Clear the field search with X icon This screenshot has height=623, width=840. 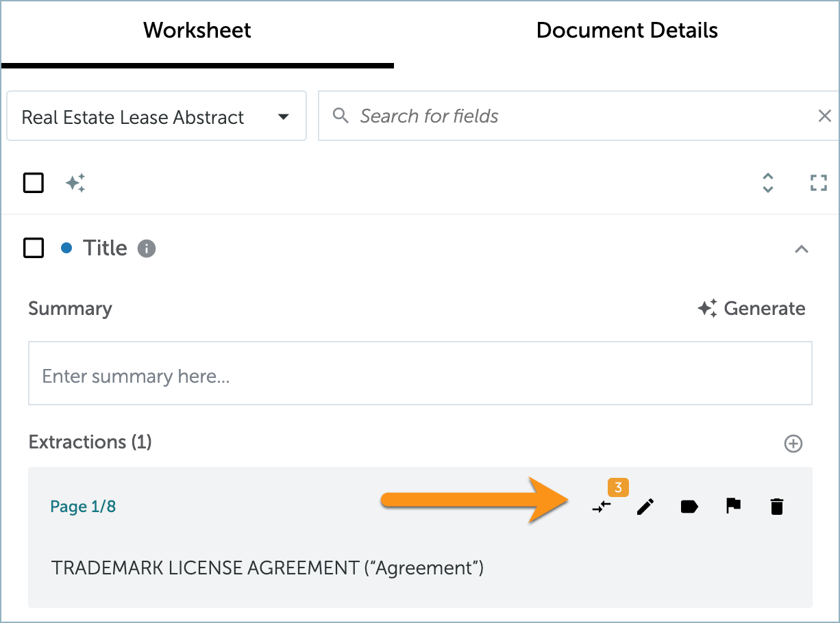(x=825, y=116)
